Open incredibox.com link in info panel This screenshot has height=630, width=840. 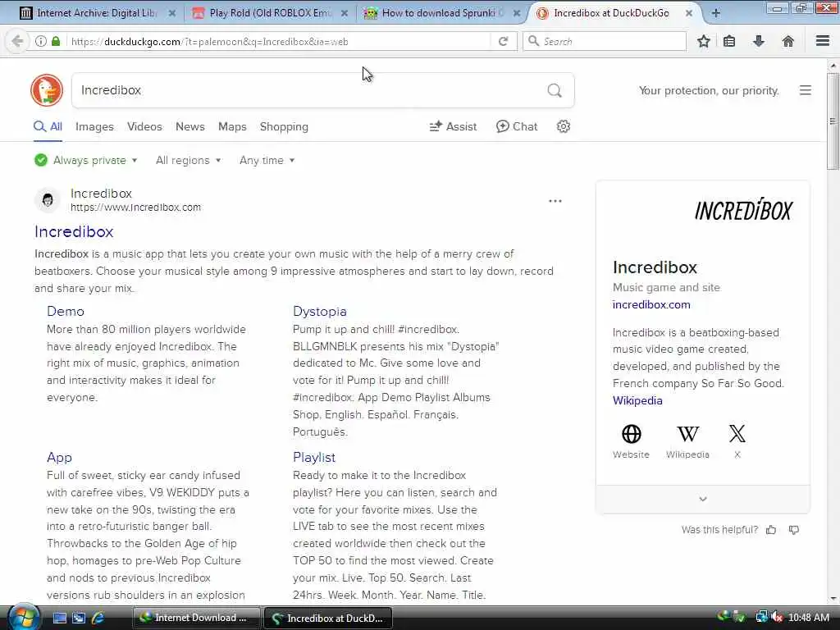(x=651, y=304)
